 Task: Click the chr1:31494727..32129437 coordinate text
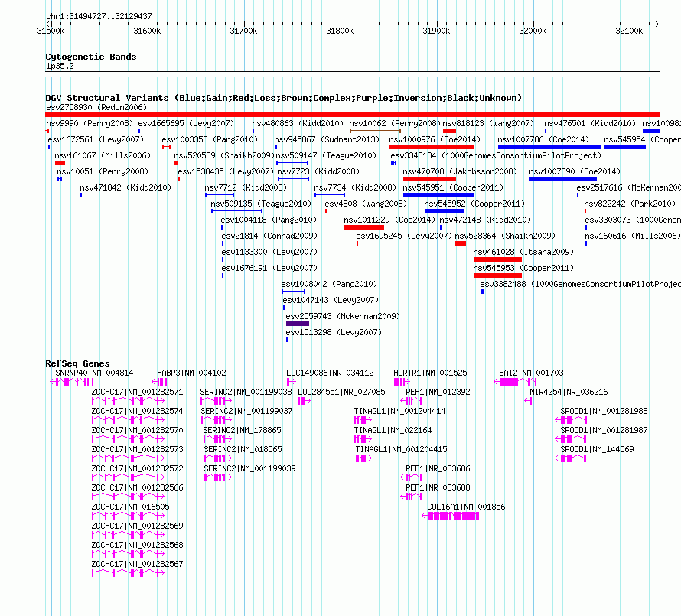pyautogui.click(x=99, y=17)
